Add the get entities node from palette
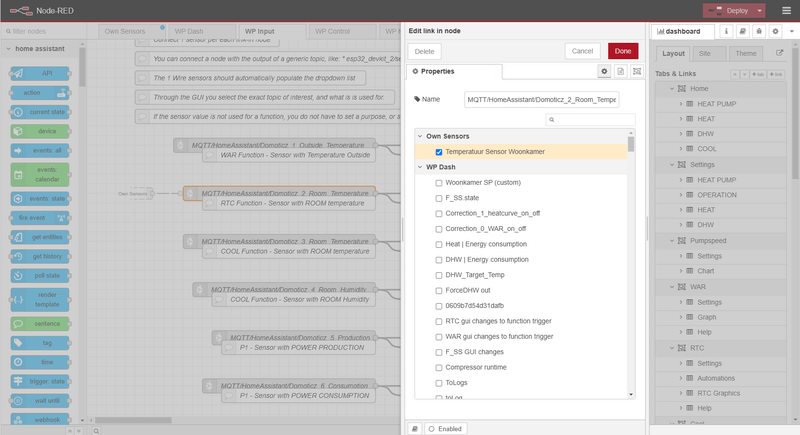Viewport: 800px width, 435px height. coord(40,237)
